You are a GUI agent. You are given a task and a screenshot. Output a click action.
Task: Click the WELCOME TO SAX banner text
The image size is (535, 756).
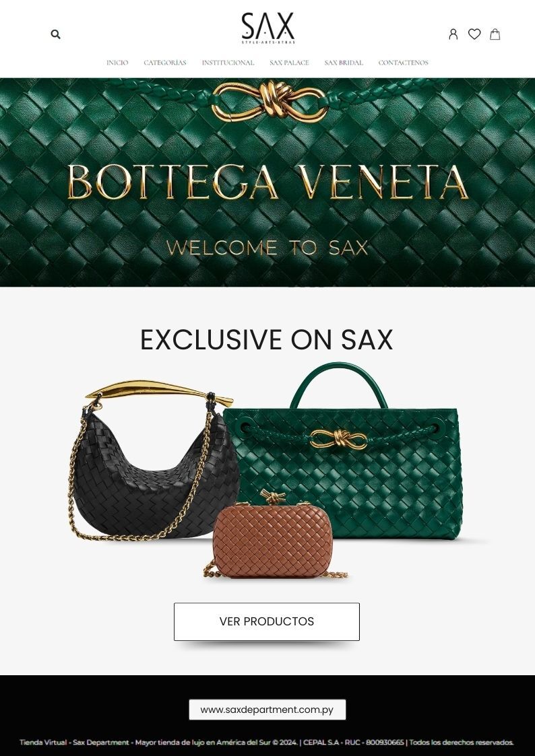(267, 248)
